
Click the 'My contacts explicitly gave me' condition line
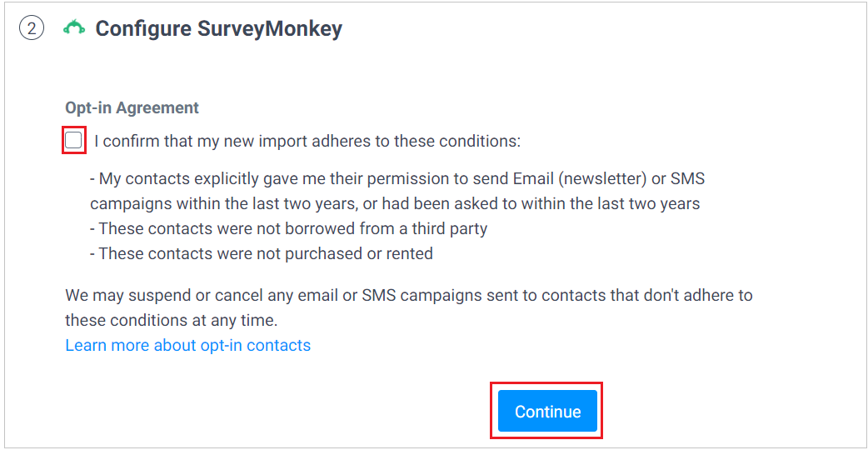(397, 179)
